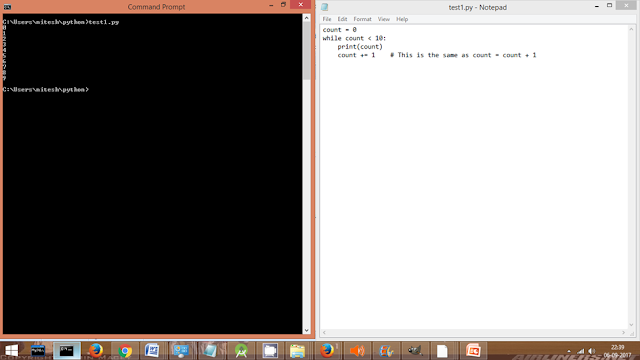Click the 'count = 0' line in Notepad
Viewport: 640px width, 360px height.
coord(340,30)
